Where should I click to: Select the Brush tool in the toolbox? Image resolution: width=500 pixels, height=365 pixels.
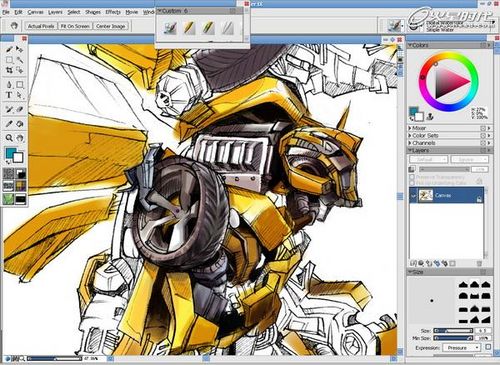click(9, 50)
